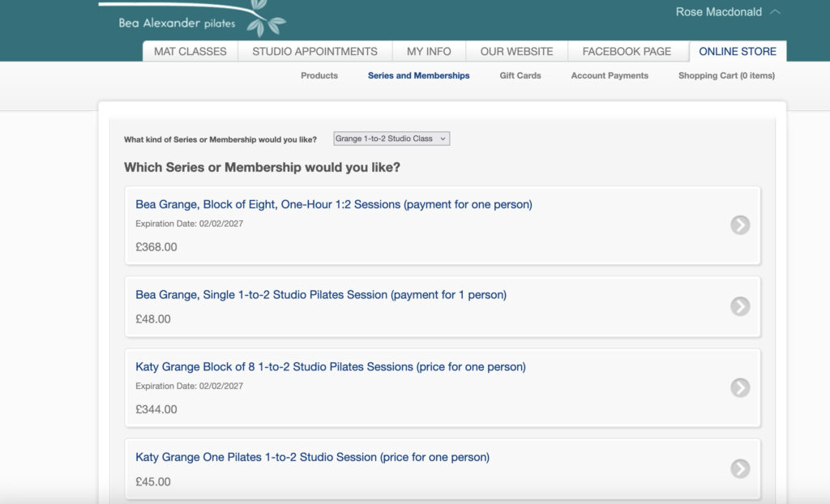
Task: Click the Bea Alexander pilates leaf logo
Action: click(x=193, y=19)
